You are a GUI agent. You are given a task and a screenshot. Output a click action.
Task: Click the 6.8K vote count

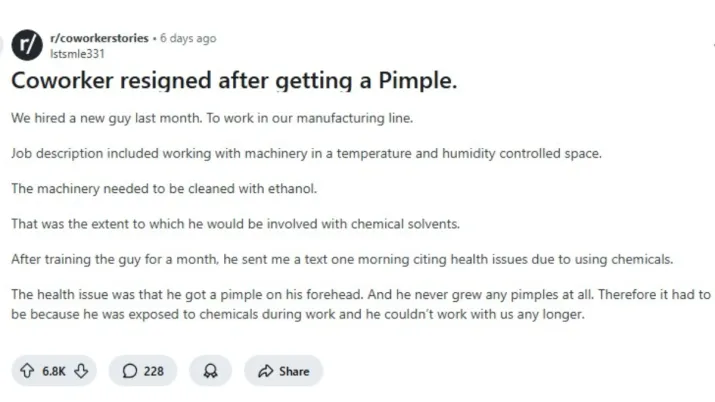(x=54, y=371)
